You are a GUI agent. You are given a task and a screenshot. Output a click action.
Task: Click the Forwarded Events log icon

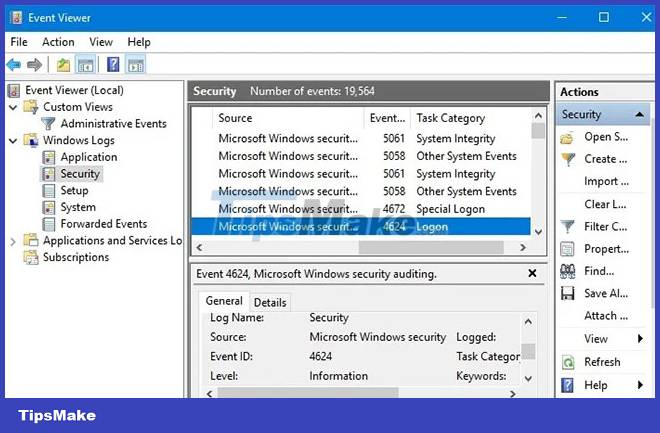click(x=49, y=224)
